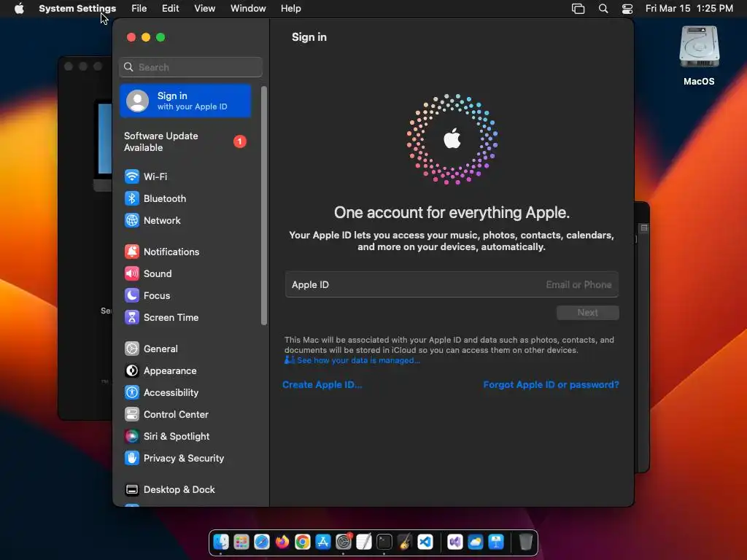Click Create Apple ID link
This screenshot has height=560, width=747.
pos(322,385)
